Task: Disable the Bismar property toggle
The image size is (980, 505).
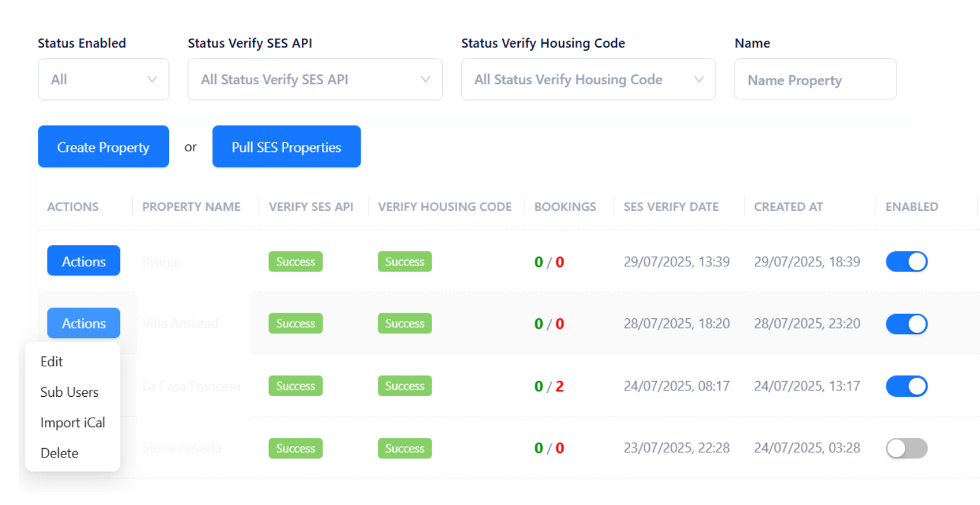Action: 906,261
